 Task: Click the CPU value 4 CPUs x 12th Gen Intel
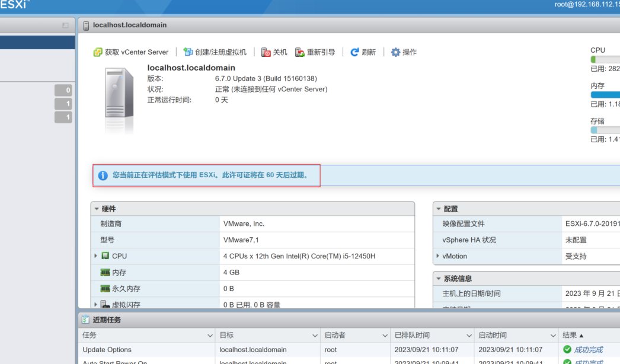point(299,256)
